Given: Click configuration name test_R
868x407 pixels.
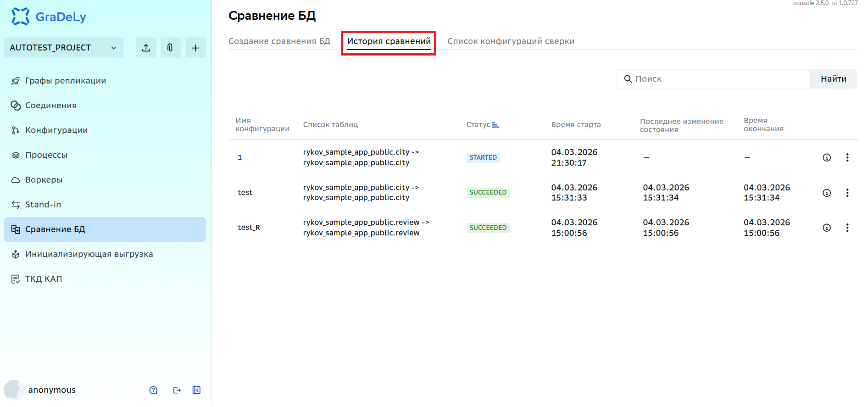Looking at the screenshot, I should (249, 228).
